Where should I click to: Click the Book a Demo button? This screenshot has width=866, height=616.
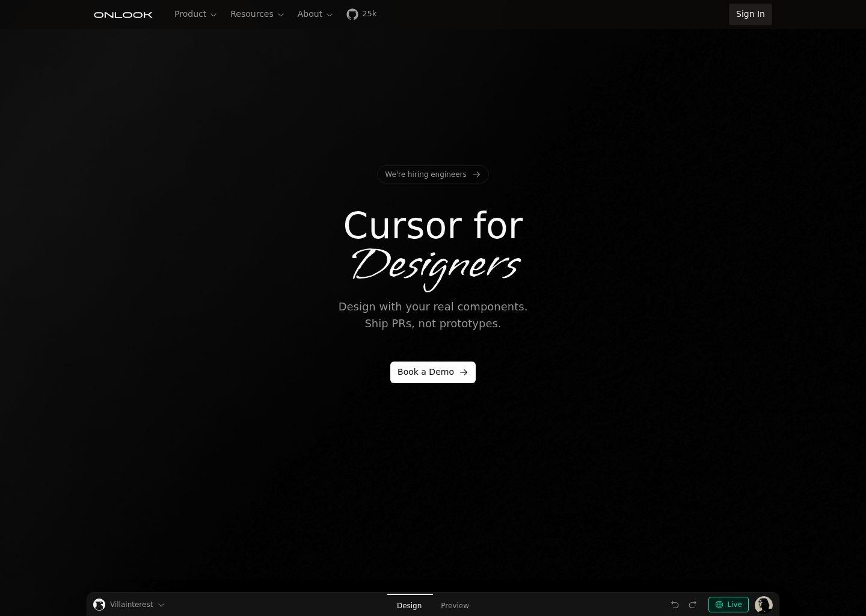tap(432, 372)
